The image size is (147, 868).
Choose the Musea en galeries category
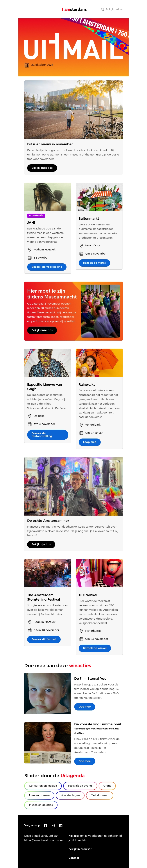(x=41, y=805)
